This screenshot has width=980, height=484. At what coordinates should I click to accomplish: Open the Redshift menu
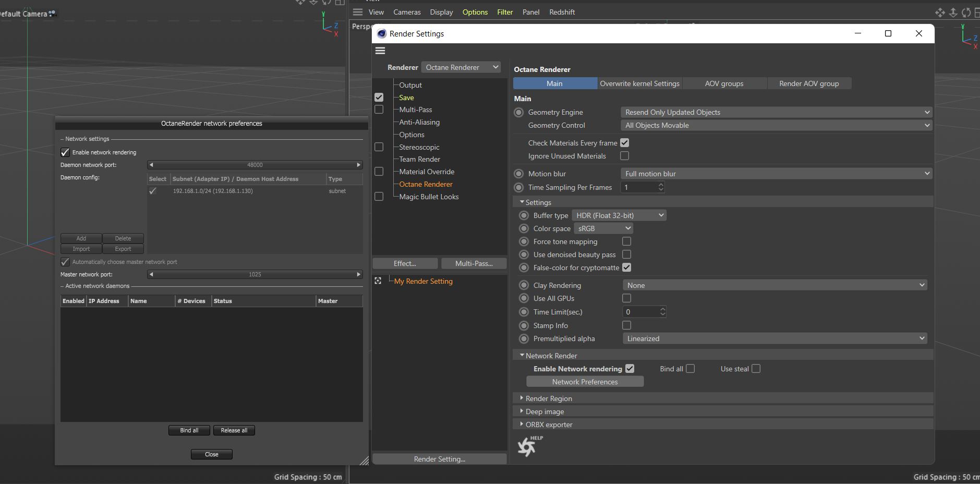(x=562, y=12)
